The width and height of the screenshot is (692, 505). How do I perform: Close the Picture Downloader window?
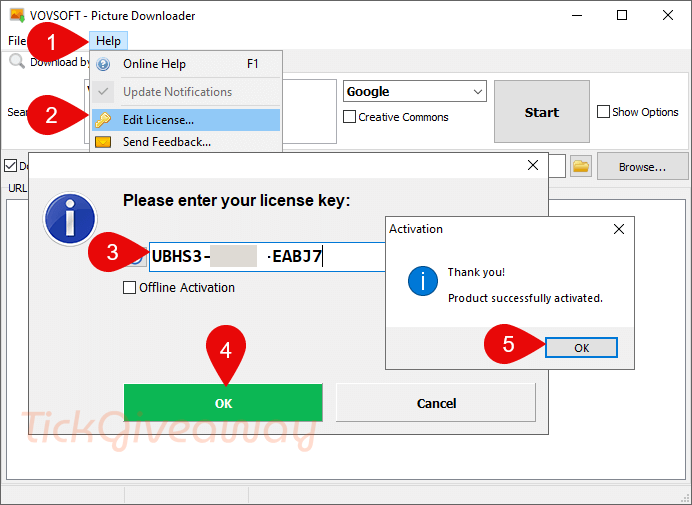pyautogui.click(x=668, y=15)
